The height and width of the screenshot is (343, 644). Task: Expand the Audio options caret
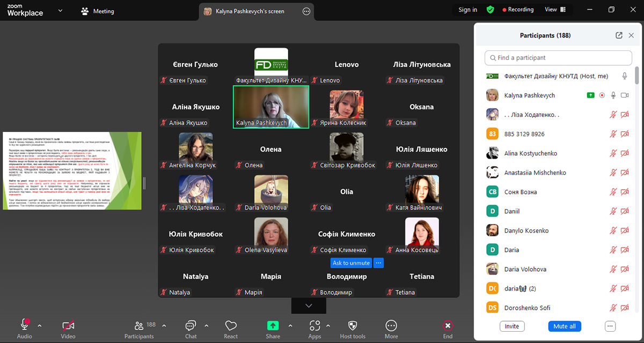coord(39,325)
